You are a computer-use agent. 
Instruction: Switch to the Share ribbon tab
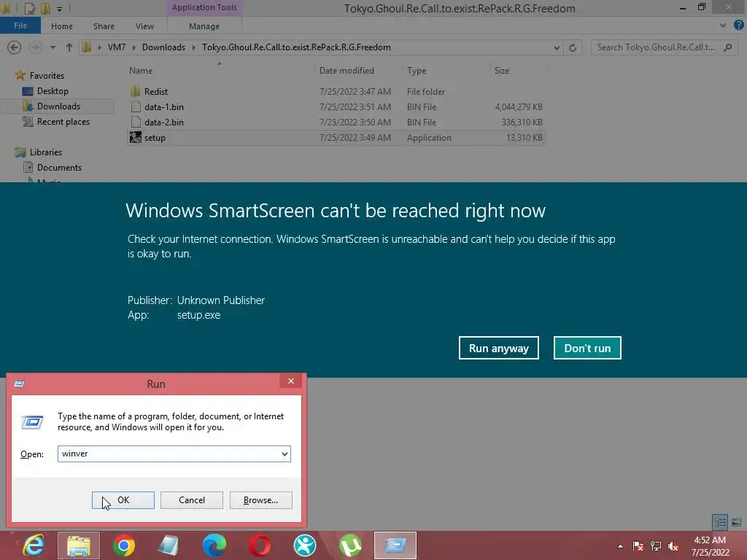[104, 26]
